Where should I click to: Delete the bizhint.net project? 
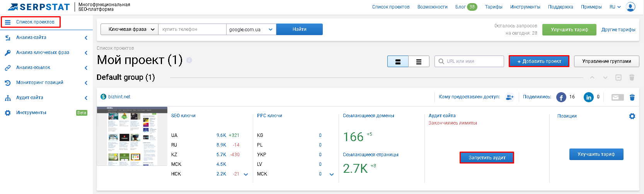point(632,97)
